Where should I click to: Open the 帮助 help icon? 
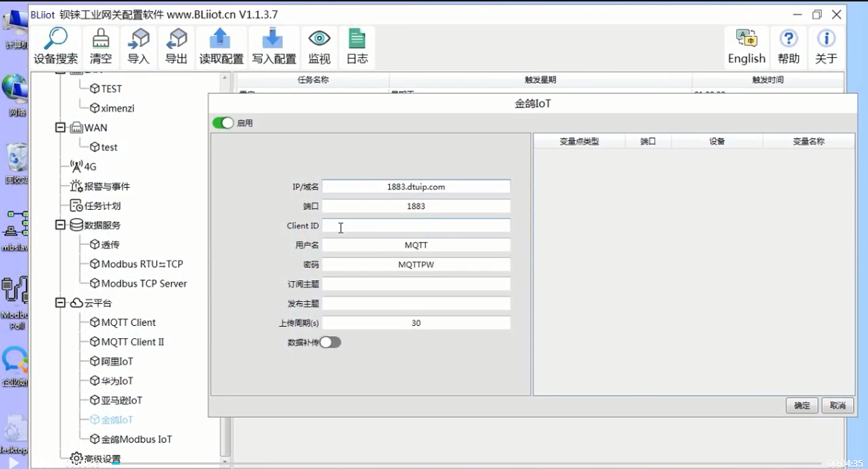click(x=789, y=40)
